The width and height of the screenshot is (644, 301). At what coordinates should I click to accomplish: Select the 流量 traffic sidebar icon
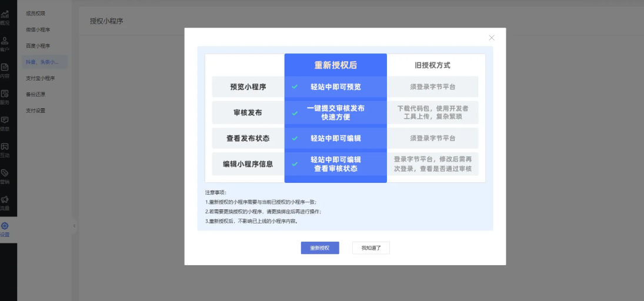click(5, 202)
